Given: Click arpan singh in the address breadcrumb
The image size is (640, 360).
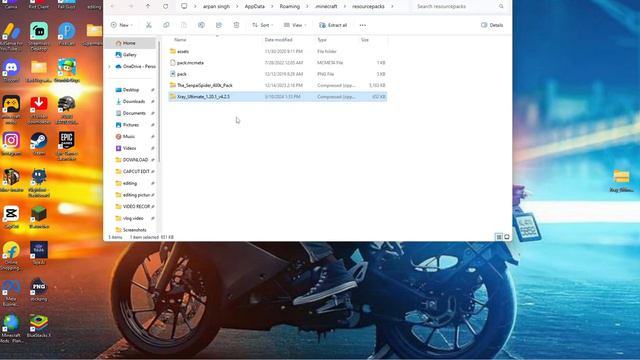Looking at the screenshot, I should (216, 7).
